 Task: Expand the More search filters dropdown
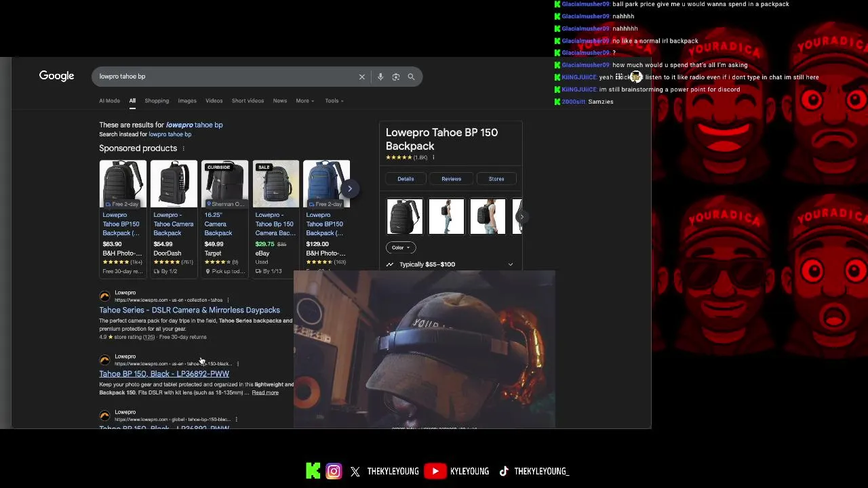[x=305, y=101]
